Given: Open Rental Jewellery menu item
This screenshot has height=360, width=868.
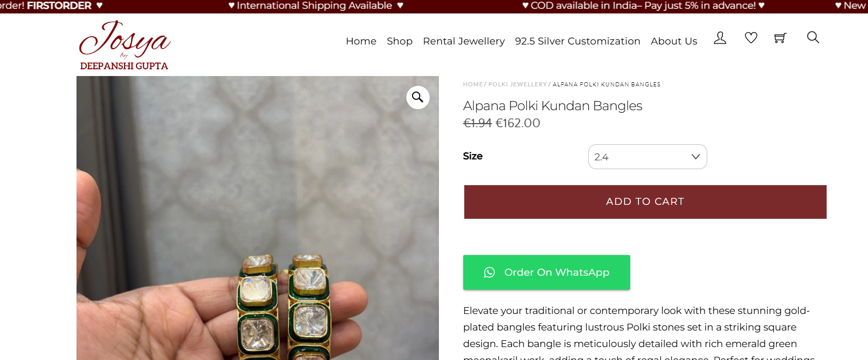Looking at the screenshot, I should 464,41.
